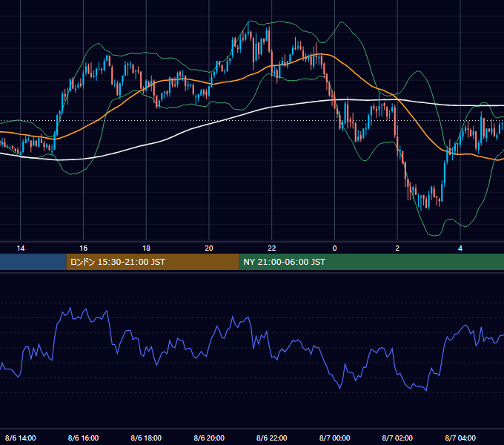This screenshot has width=504, height=445.
Task: Click the 0 hour axis label
Action: (x=334, y=248)
